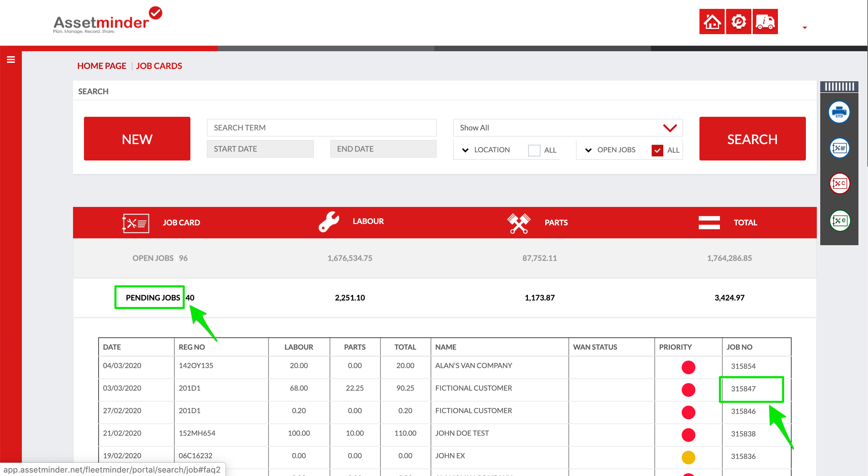
Task: Click the green job card 'e' icon
Action: coord(840,221)
